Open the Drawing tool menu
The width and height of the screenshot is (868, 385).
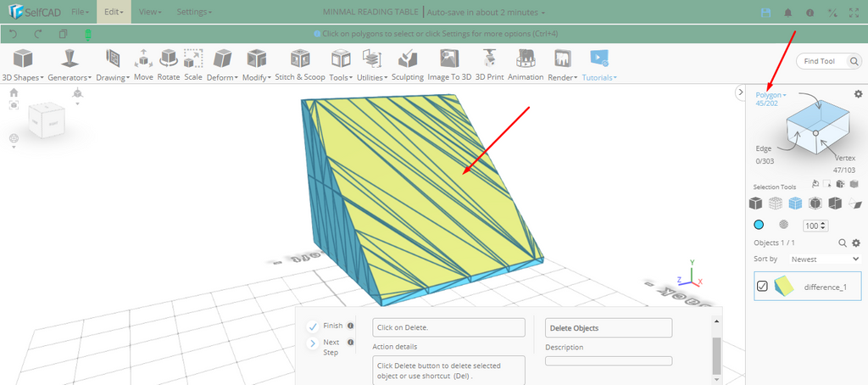point(113,64)
